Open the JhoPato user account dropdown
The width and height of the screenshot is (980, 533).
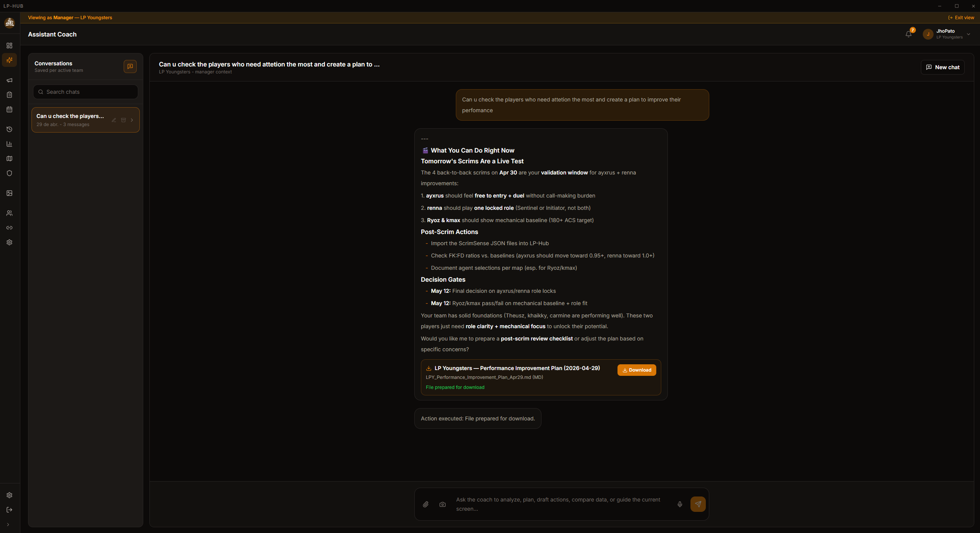coord(947,34)
